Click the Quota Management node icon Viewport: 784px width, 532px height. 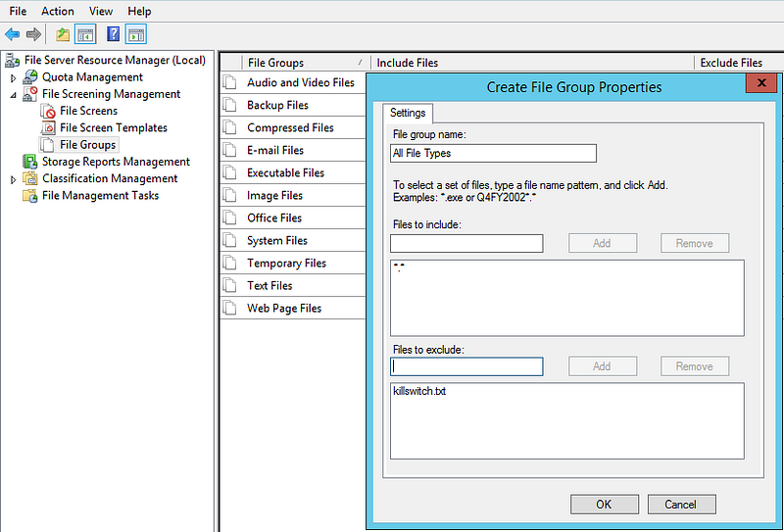pyautogui.click(x=30, y=77)
